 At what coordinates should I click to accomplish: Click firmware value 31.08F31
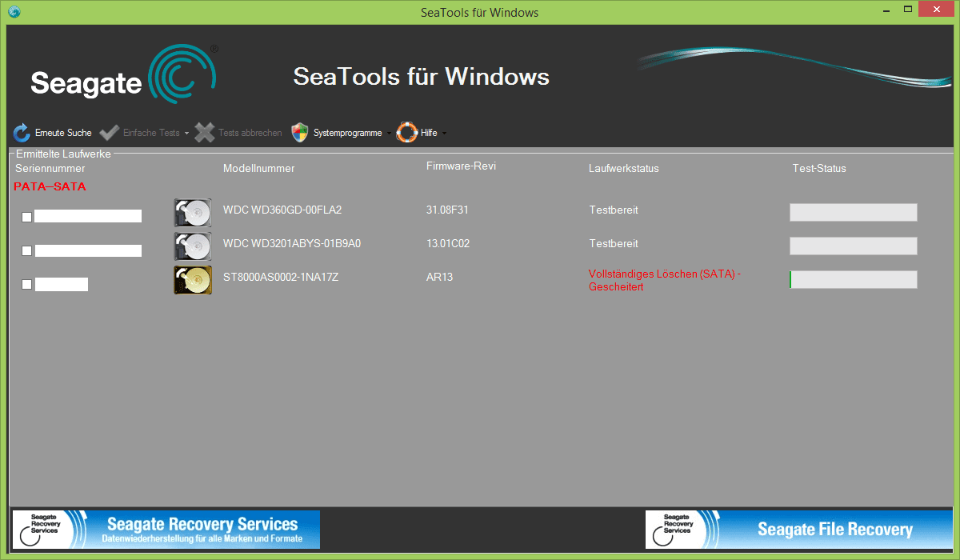(447, 210)
